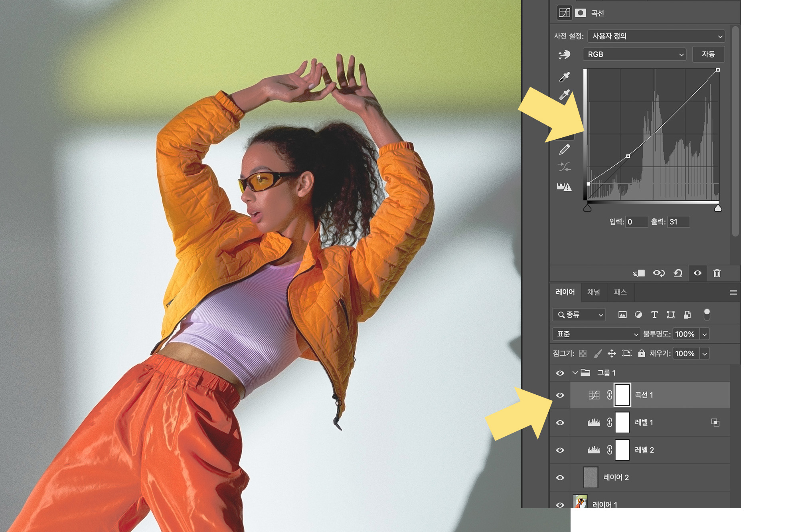Hide the 곡선 1 layer
Screen dimensions: 798x532
tap(560, 395)
